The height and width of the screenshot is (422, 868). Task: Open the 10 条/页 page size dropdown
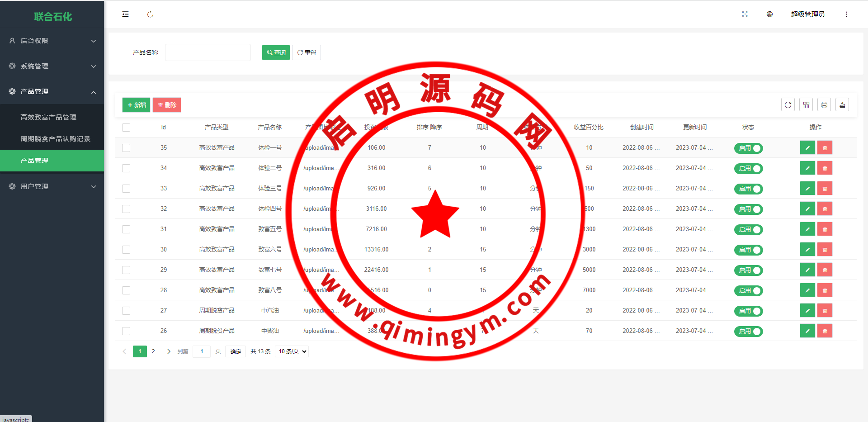click(x=292, y=351)
